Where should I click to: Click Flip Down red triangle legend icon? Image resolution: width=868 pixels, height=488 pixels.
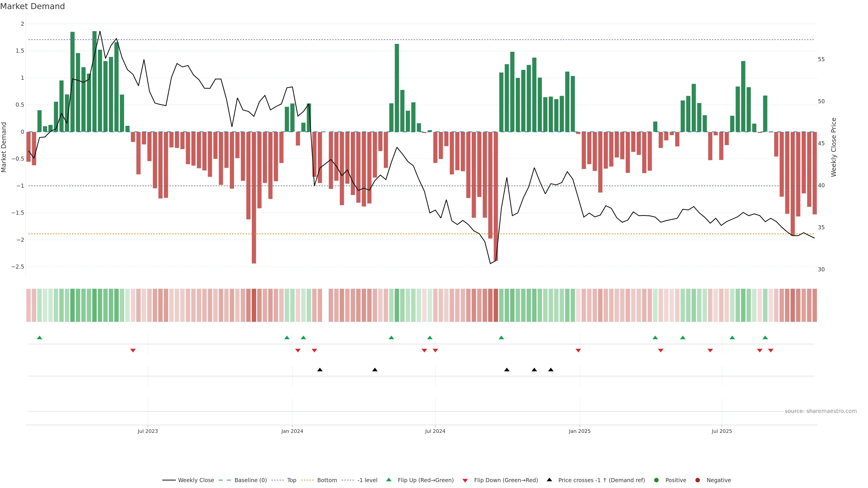coord(465,481)
